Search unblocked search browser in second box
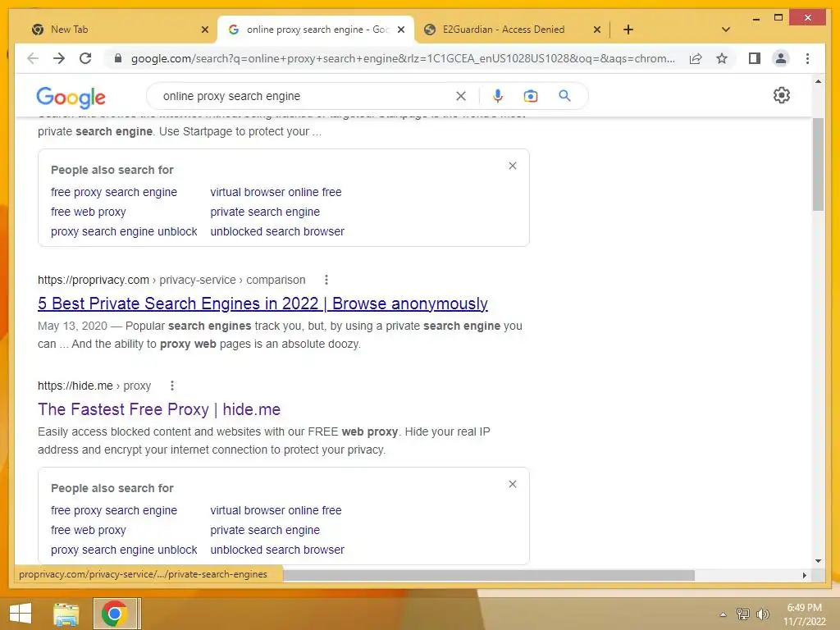Image resolution: width=840 pixels, height=630 pixels. click(277, 550)
